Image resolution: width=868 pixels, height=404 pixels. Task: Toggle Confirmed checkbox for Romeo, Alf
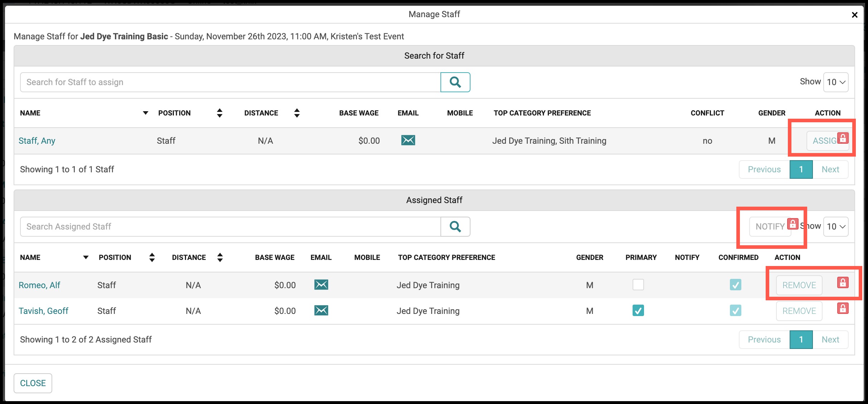pos(736,285)
